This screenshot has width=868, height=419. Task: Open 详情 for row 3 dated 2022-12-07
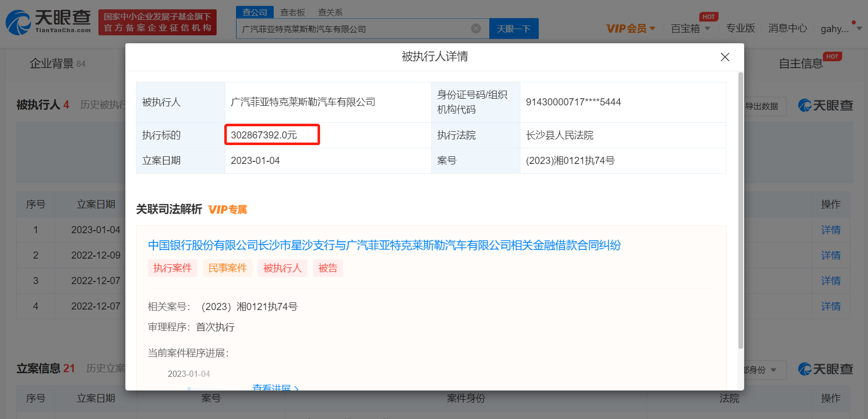(831, 281)
